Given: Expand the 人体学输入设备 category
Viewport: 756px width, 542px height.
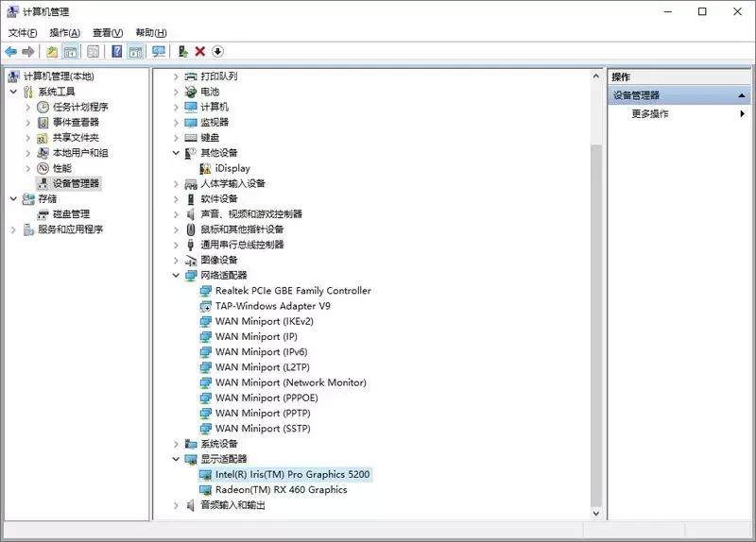Looking at the screenshot, I should click(x=176, y=183).
